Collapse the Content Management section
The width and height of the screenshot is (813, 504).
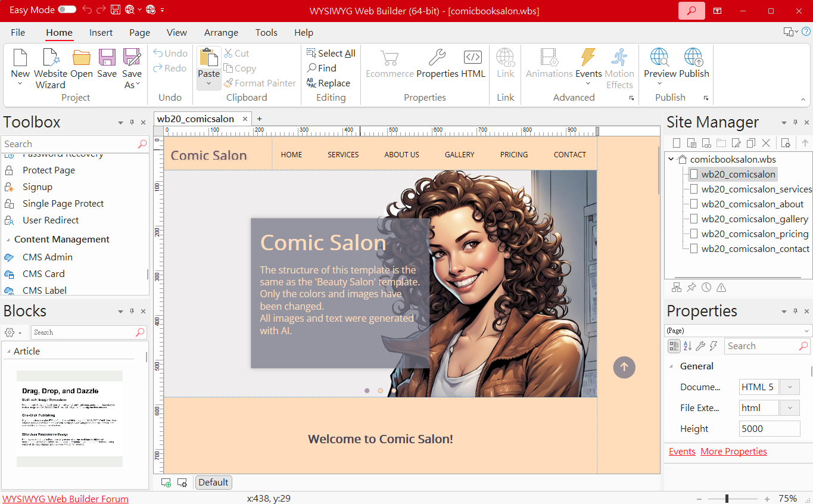point(8,239)
